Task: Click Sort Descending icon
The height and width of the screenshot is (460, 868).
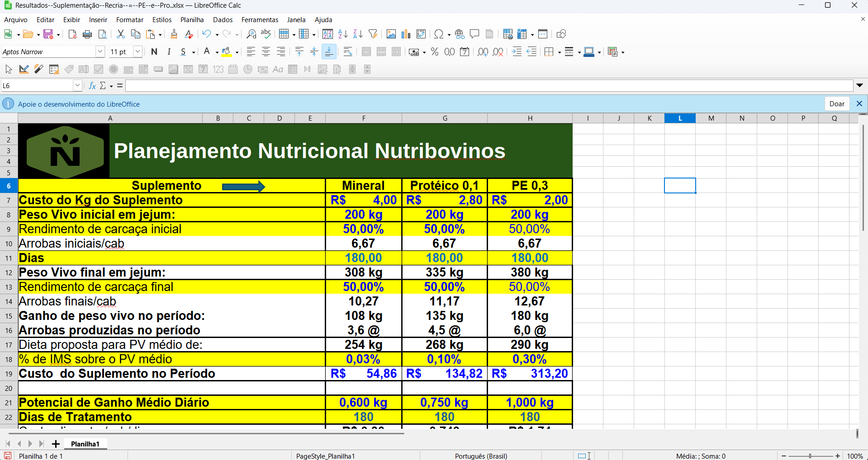Action: point(358,34)
